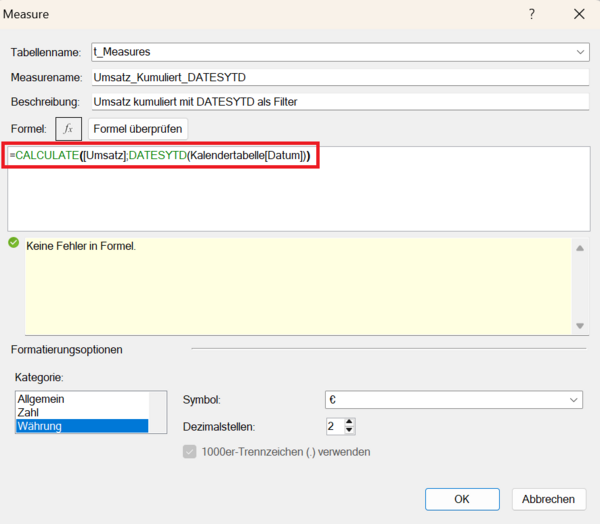Expand the Symbol currency dropdown
The width and height of the screenshot is (600, 524).
tap(573, 400)
